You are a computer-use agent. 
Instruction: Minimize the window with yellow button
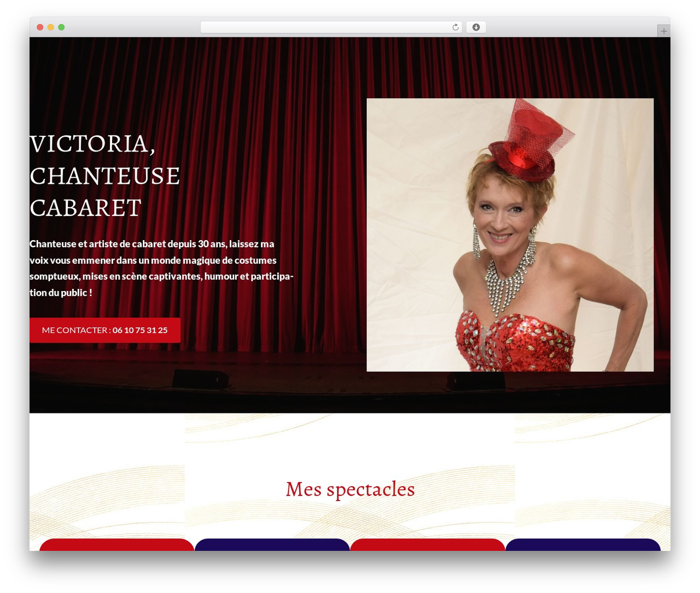click(x=50, y=27)
